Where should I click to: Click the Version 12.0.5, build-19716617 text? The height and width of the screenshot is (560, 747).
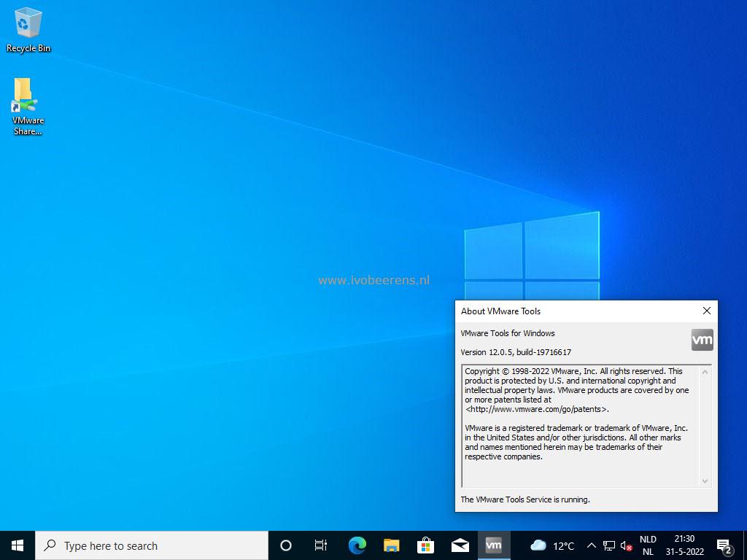pos(516,352)
